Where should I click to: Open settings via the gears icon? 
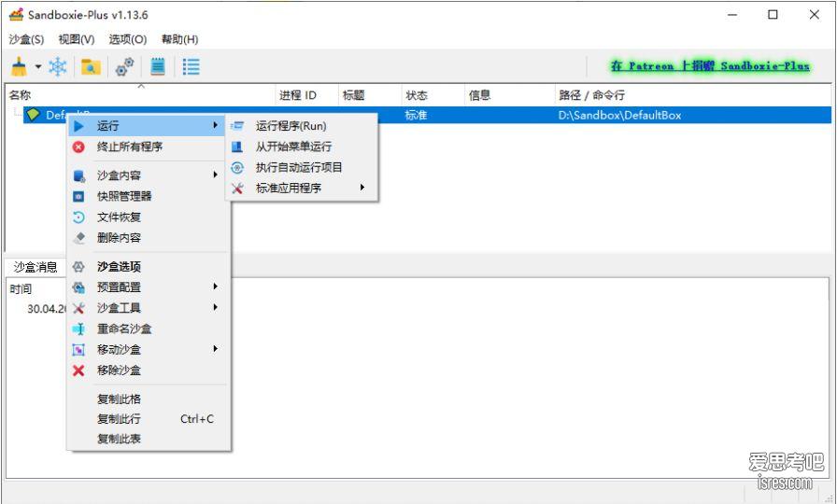[124, 66]
